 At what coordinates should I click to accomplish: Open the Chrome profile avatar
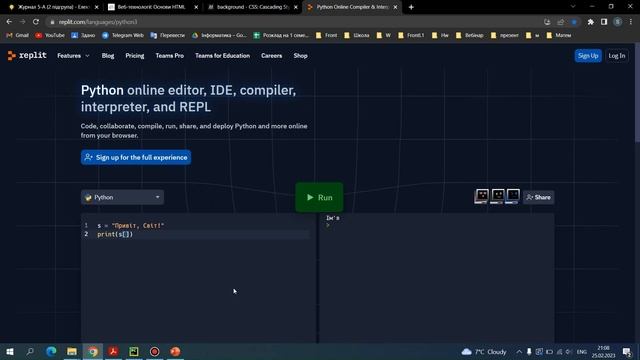coord(618,22)
